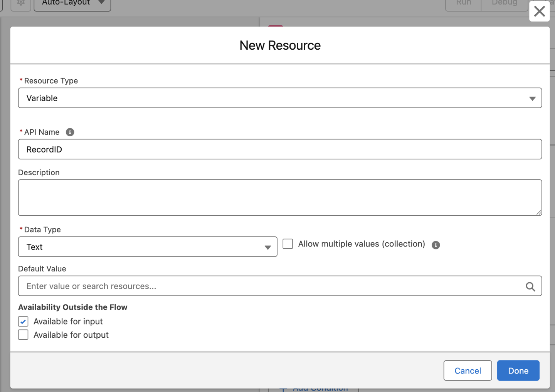This screenshot has width=555, height=392.
Task: Open the Data Type dropdown
Action: point(148,247)
